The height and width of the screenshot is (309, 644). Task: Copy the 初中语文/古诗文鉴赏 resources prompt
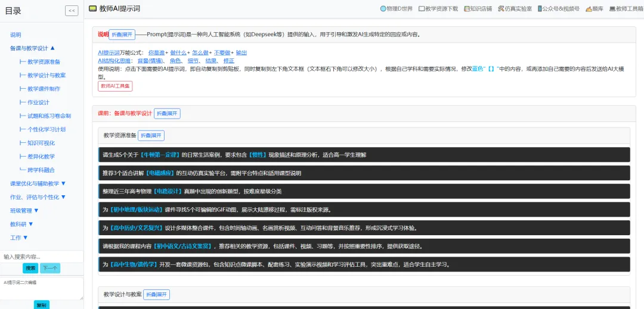[364, 246]
